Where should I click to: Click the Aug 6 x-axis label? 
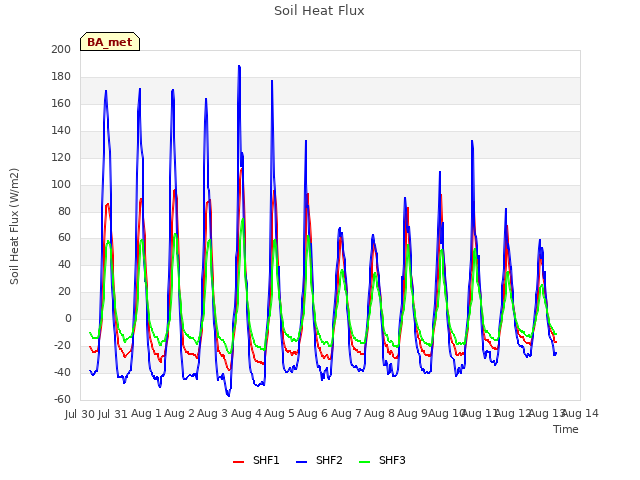[x=313, y=413]
